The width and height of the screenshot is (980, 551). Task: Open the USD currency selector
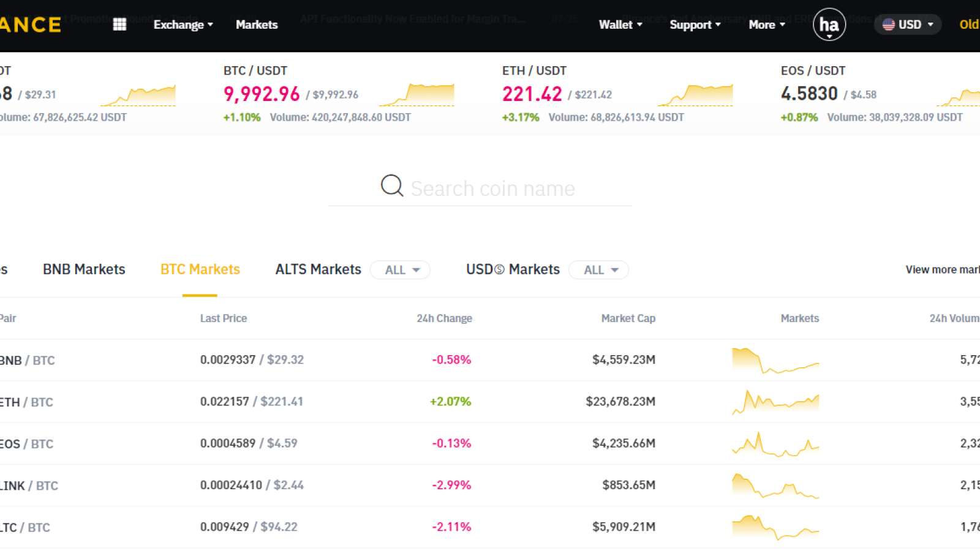pos(908,24)
